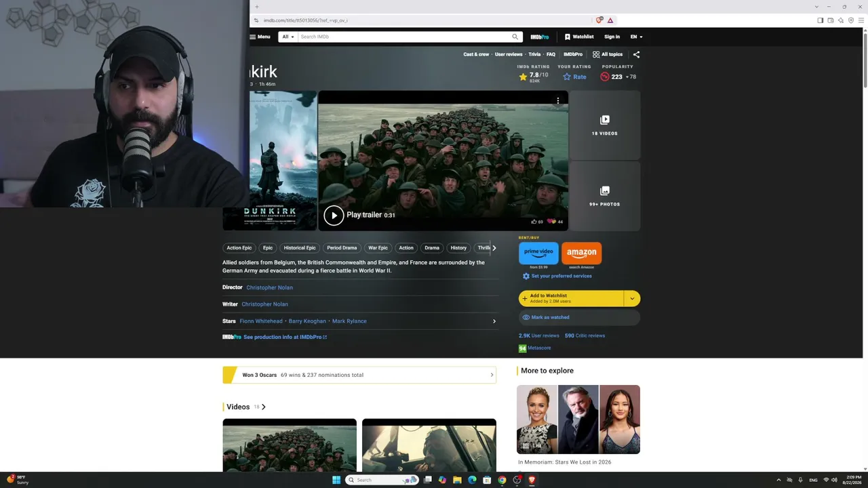Open the EN language dropdown
The image size is (868, 488).
tap(636, 37)
